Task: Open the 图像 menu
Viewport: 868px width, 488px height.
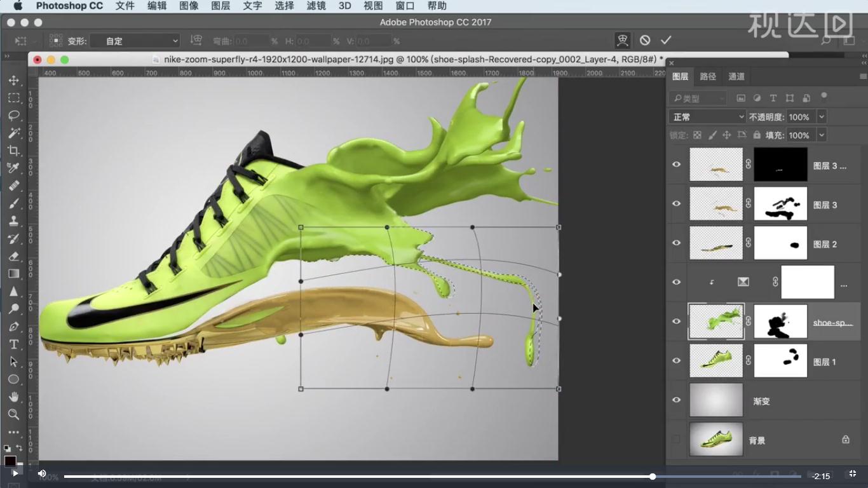Action: pyautogui.click(x=189, y=6)
